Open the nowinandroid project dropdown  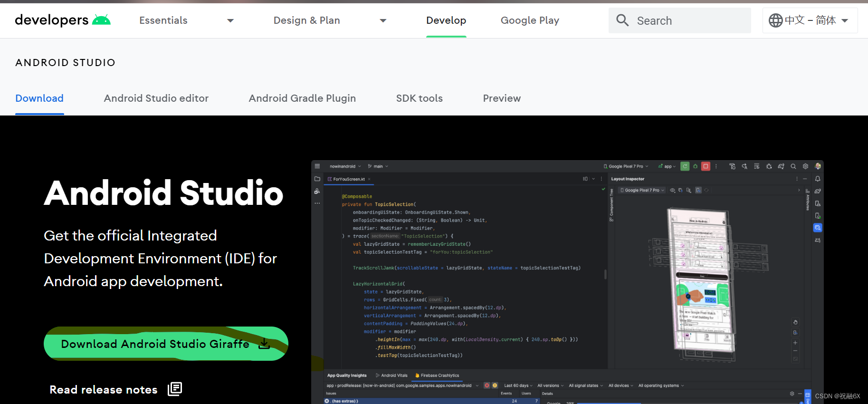(x=345, y=166)
